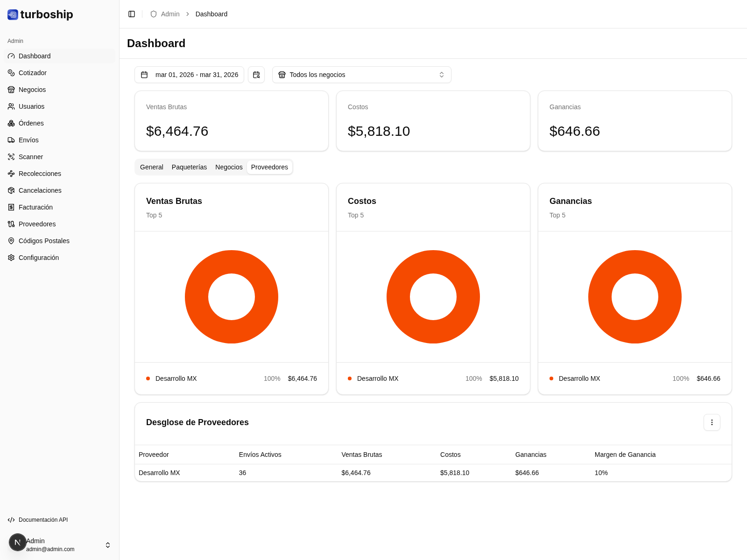Click the Desarrollo MX legend dot under Ganancias

551,378
